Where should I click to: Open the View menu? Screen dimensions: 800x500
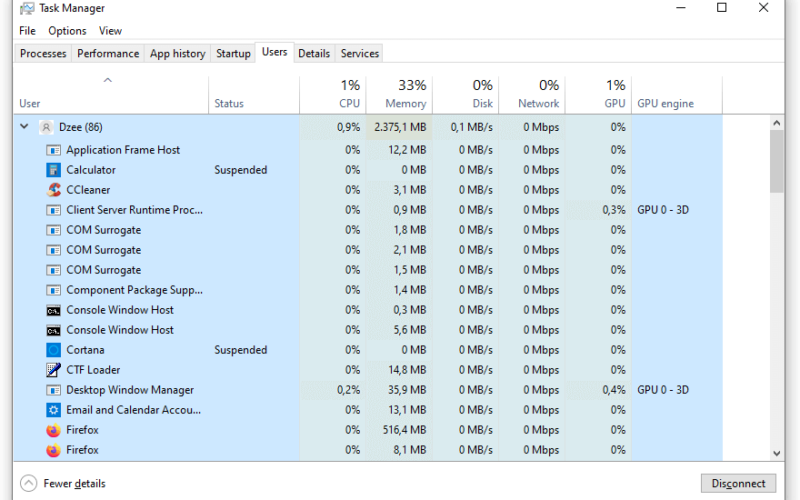point(110,31)
